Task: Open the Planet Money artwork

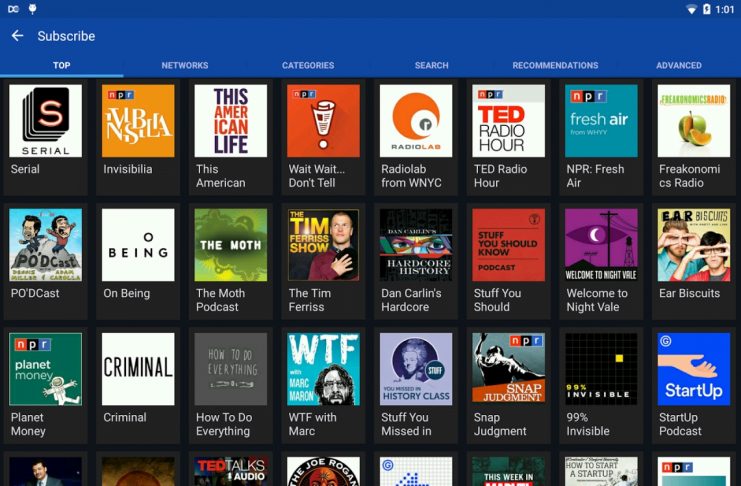Action: (45, 369)
